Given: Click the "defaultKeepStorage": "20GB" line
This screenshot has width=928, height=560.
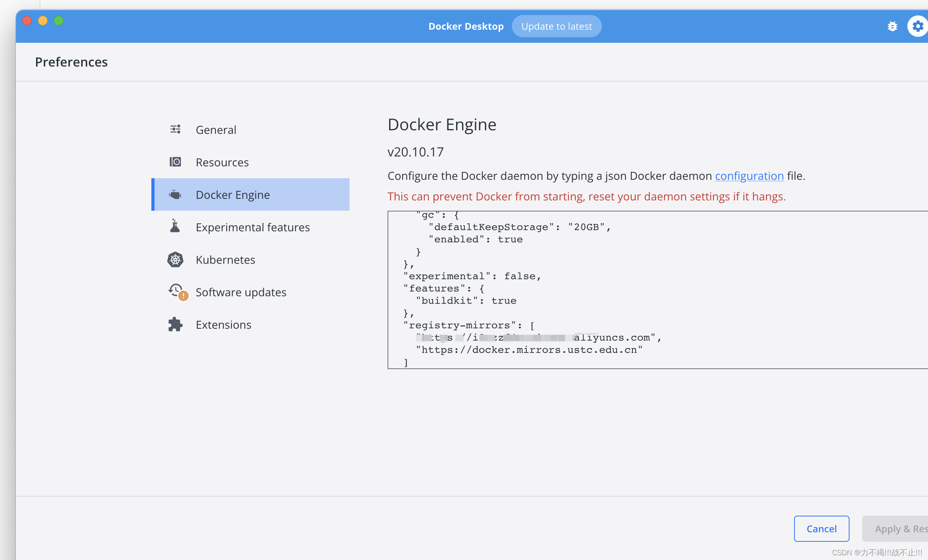Looking at the screenshot, I should 519,227.
